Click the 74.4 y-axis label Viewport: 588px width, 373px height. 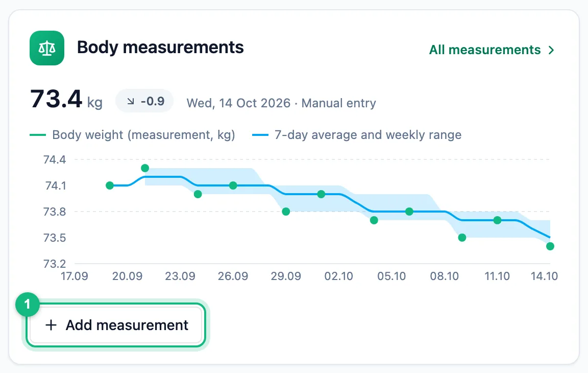click(55, 160)
